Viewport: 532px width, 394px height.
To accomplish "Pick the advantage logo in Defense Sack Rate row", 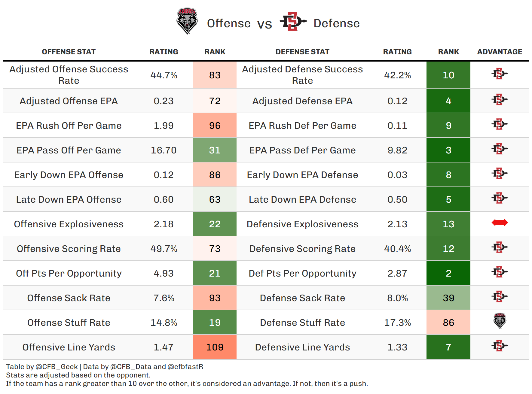I will [x=500, y=296].
